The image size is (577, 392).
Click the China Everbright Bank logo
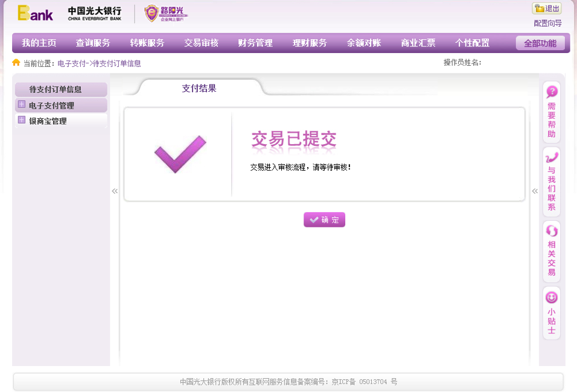pyautogui.click(x=95, y=13)
